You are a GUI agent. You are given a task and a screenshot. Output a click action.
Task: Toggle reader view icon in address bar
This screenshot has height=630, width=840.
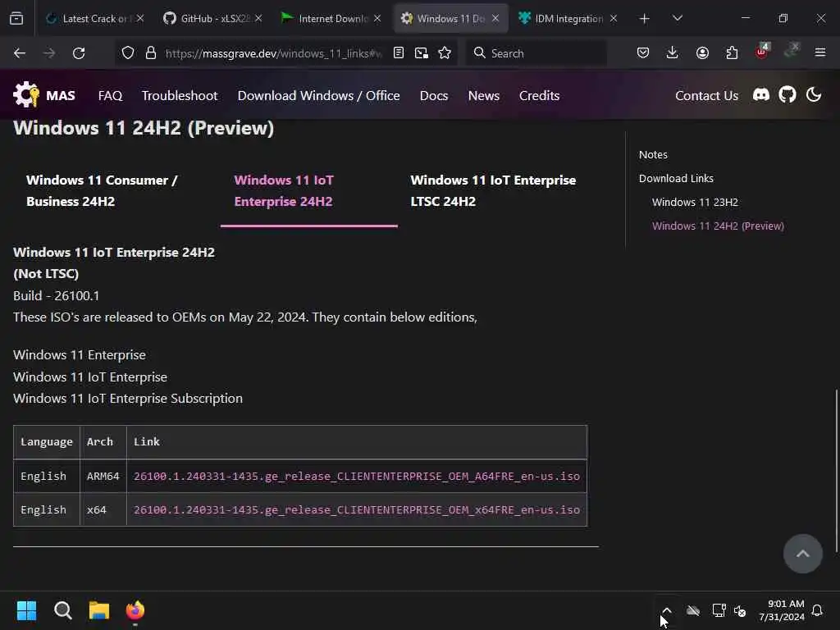[399, 53]
